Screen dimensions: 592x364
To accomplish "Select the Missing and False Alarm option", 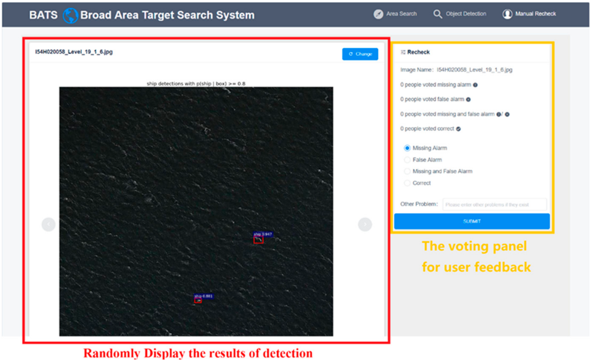I will tap(407, 171).
